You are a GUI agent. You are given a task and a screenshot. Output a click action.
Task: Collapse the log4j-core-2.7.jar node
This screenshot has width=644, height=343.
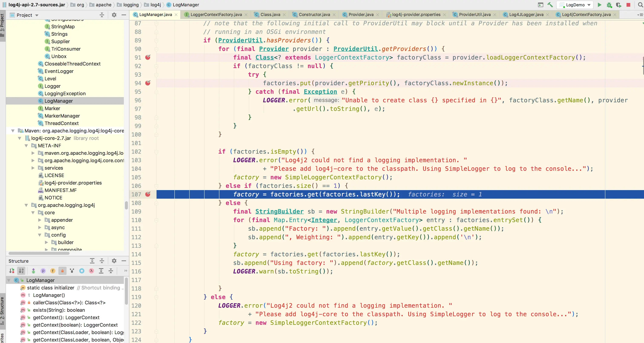(20, 138)
